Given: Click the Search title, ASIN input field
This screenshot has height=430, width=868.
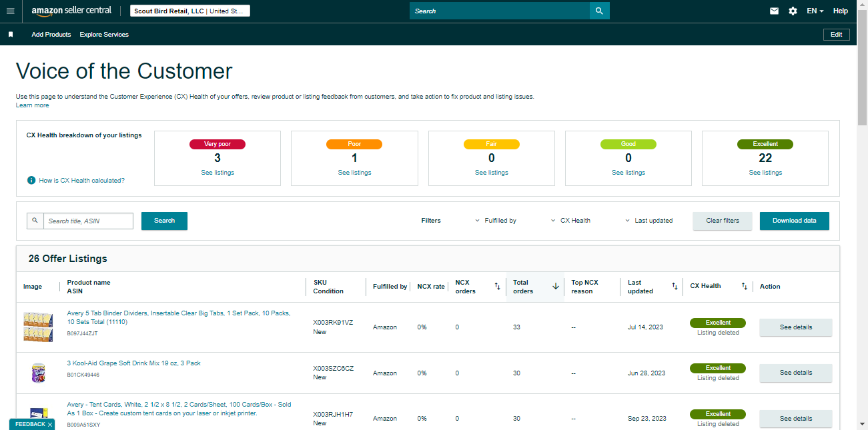Looking at the screenshot, I should pos(88,221).
